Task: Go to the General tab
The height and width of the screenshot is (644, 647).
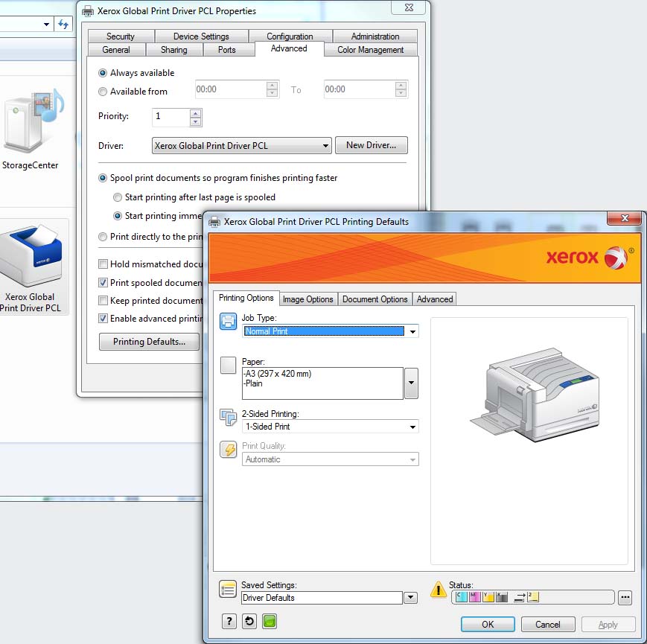Action: pyautogui.click(x=116, y=49)
